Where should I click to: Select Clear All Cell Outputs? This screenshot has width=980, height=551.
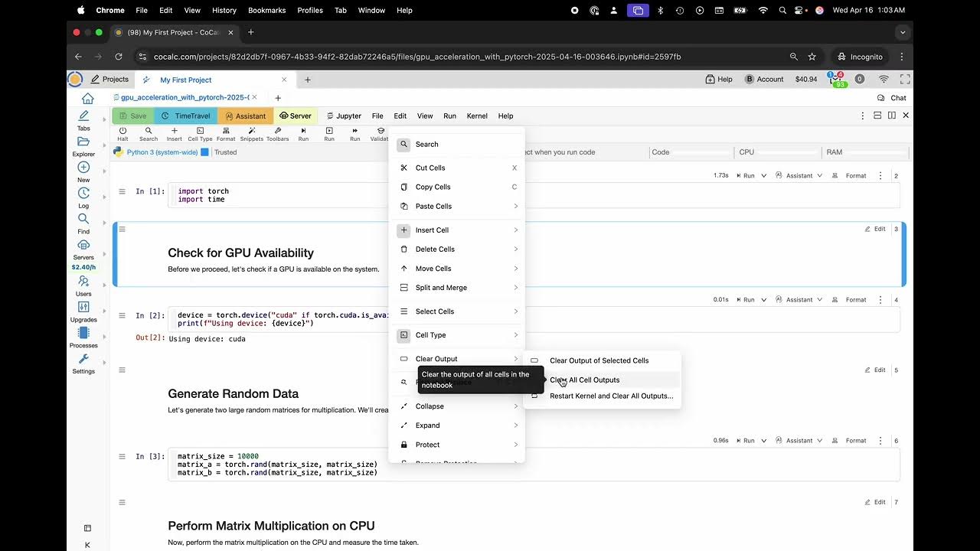[x=585, y=380]
